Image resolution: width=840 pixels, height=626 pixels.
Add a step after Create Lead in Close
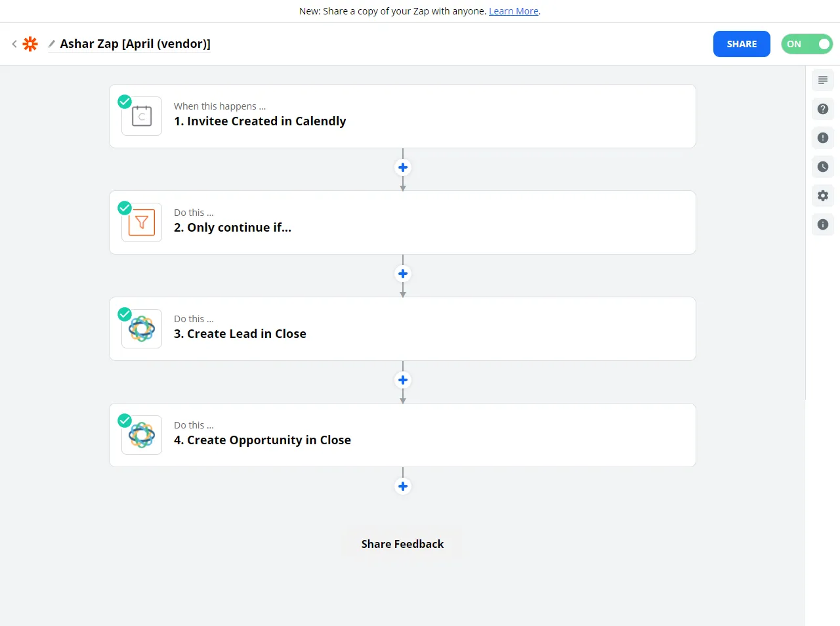(x=403, y=380)
